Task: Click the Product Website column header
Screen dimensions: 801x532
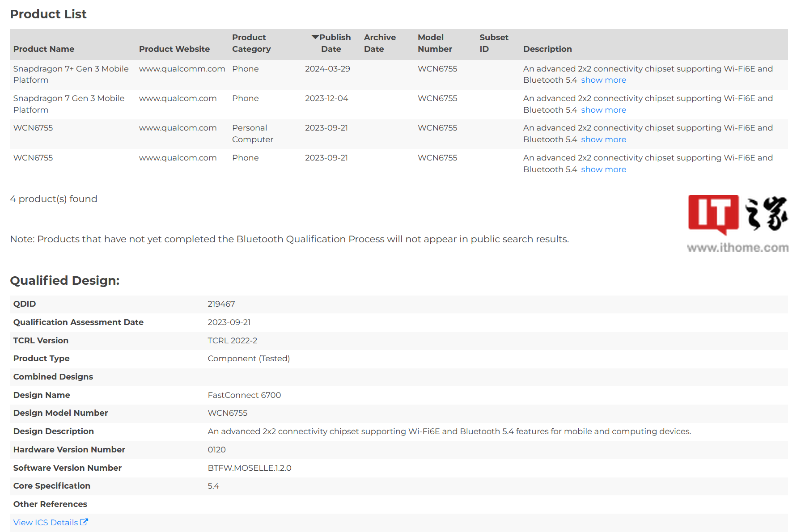Action: point(174,49)
